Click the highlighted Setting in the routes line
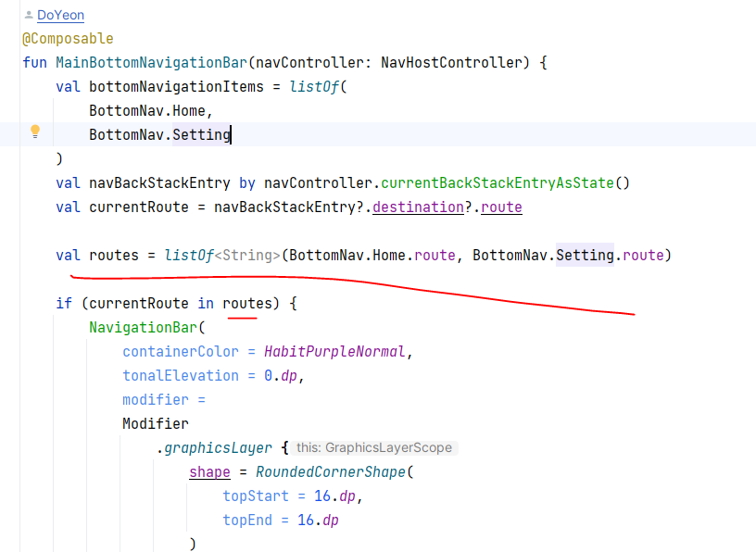The image size is (756, 552). 585,256
